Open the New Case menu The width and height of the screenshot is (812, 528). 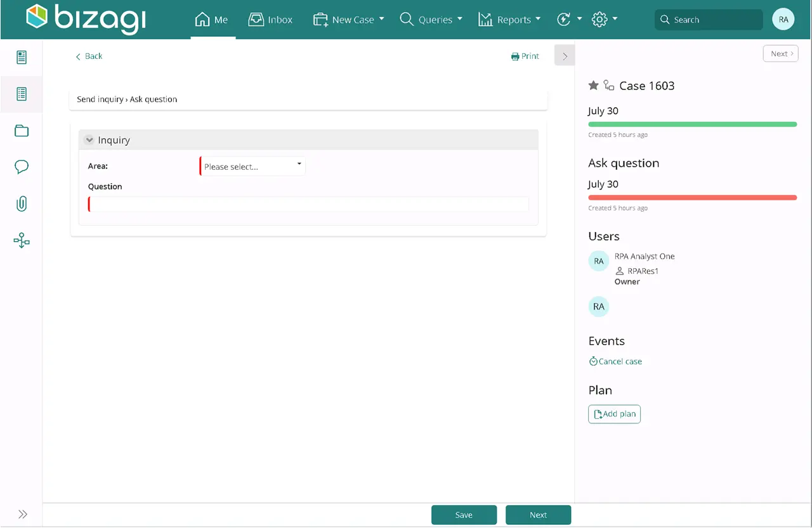[x=348, y=20]
